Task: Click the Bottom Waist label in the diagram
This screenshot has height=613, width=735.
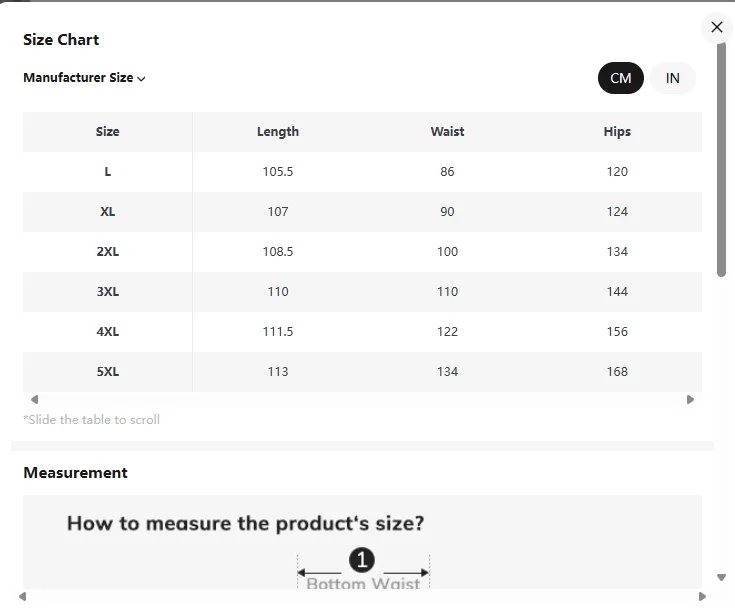Action: pos(363,583)
